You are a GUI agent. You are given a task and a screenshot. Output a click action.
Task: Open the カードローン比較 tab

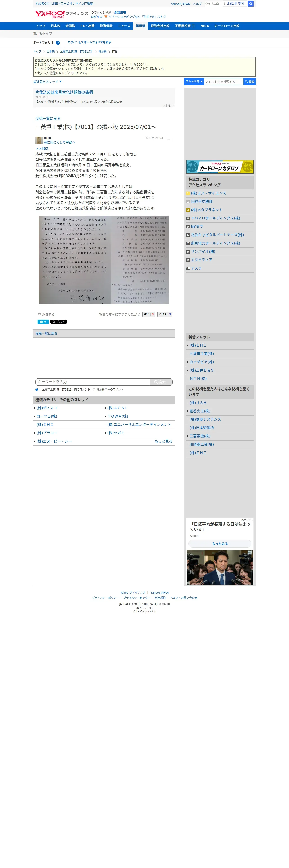pyautogui.click(x=227, y=26)
